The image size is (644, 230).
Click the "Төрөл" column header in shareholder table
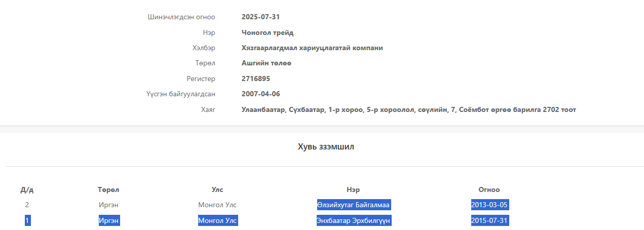click(108, 189)
